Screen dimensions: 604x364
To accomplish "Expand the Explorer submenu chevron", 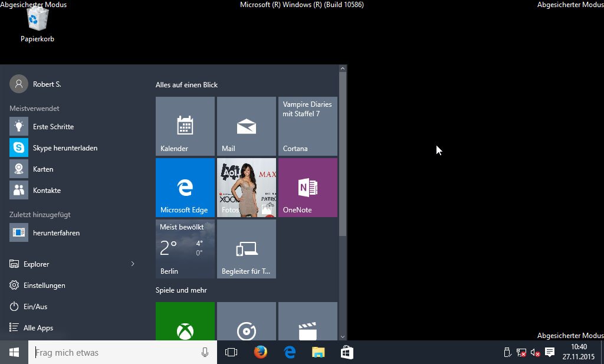I will (133, 264).
